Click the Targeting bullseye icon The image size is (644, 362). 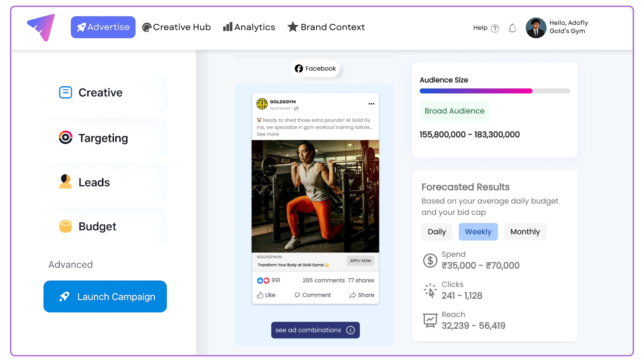[65, 137]
